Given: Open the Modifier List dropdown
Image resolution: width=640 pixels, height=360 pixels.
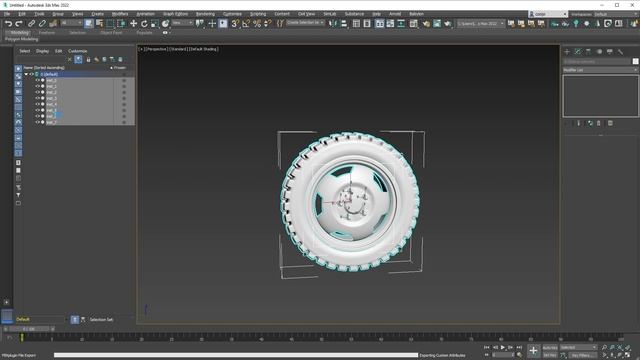Looking at the screenshot, I should pyautogui.click(x=600, y=70).
